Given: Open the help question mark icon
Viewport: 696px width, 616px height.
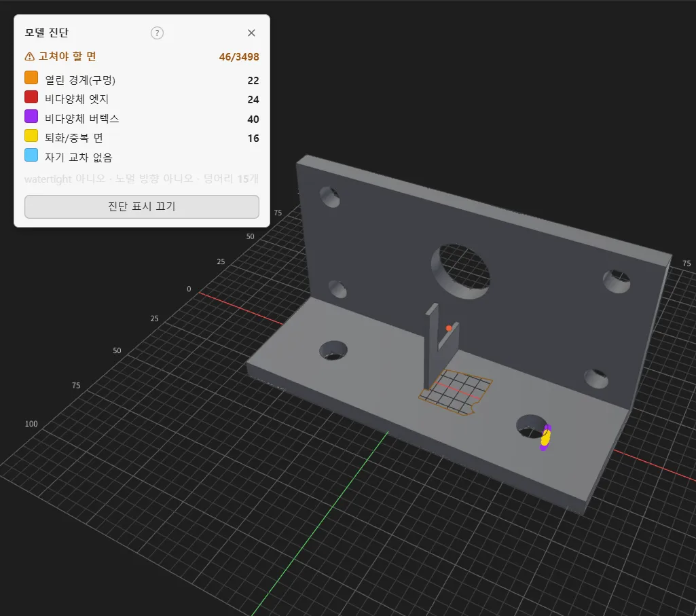Looking at the screenshot, I should [x=157, y=33].
